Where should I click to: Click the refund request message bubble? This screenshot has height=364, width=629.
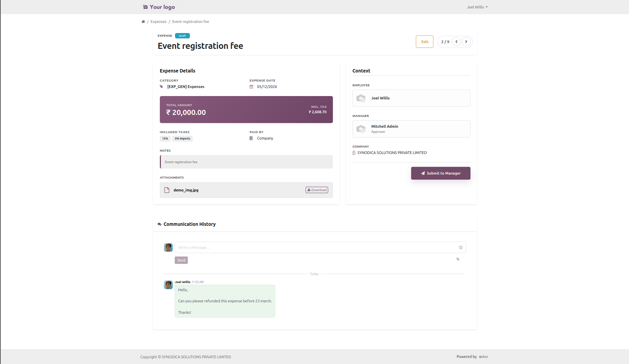(x=225, y=301)
